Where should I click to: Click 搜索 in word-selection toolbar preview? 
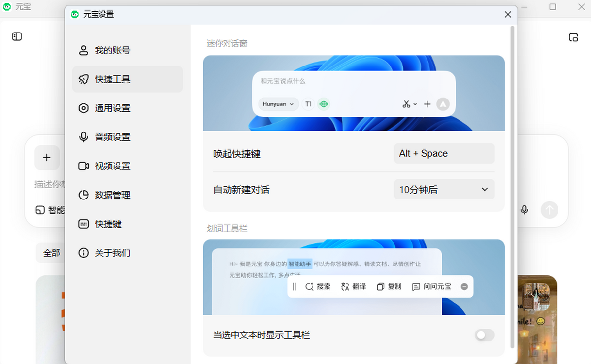(x=318, y=287)
